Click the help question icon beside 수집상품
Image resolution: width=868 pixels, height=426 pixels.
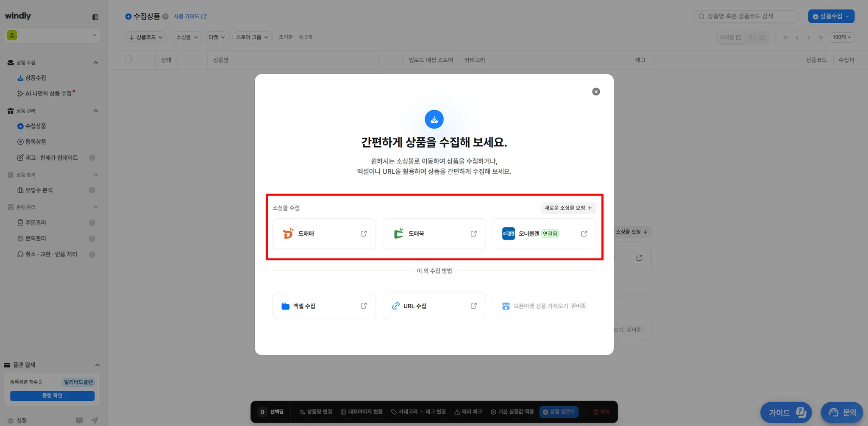click(165, 17)
